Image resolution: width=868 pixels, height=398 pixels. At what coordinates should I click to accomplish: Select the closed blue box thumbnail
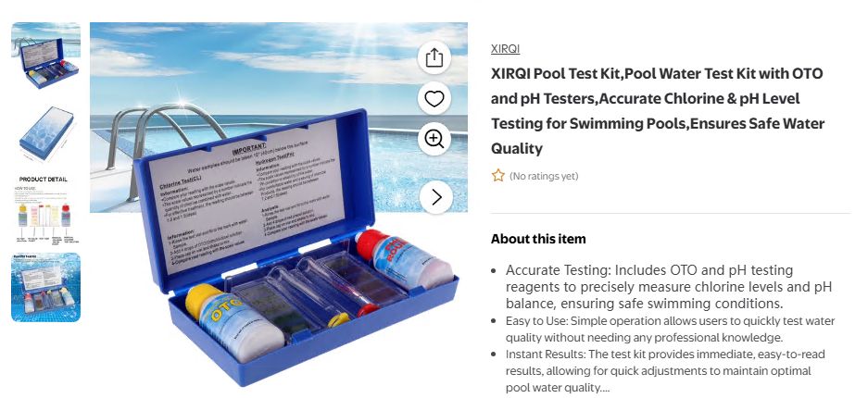(46, 133)
